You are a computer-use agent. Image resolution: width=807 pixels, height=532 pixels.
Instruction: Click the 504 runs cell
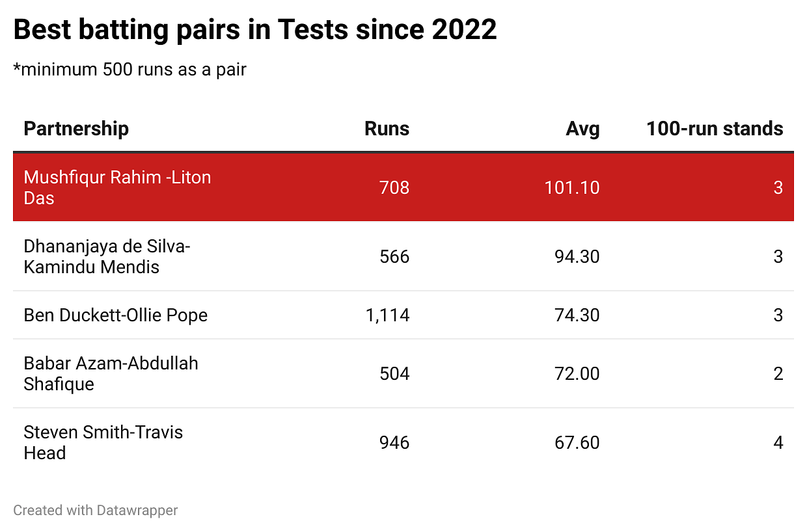(394, 374)
